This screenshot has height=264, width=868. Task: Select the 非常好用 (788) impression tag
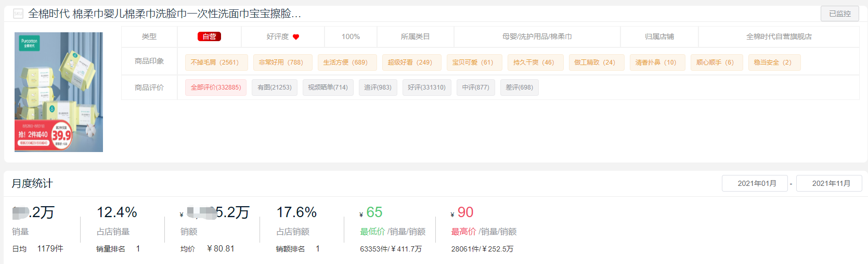pyautogui.click(x=283, y=62)
